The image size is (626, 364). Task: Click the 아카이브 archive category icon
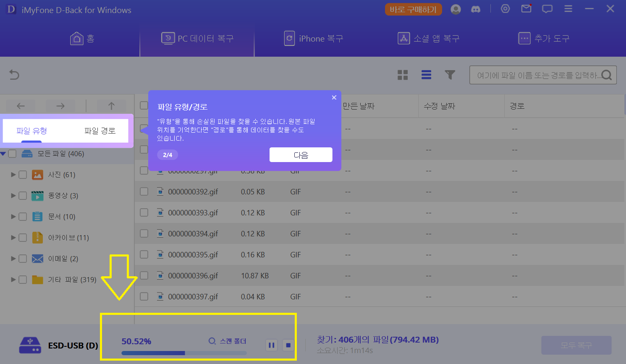tap(37, 238)
